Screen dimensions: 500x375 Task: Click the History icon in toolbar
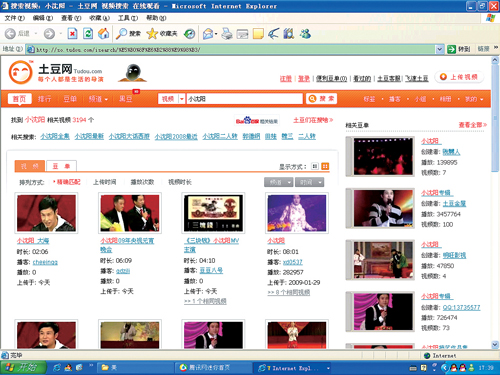[x=189, y=33]
